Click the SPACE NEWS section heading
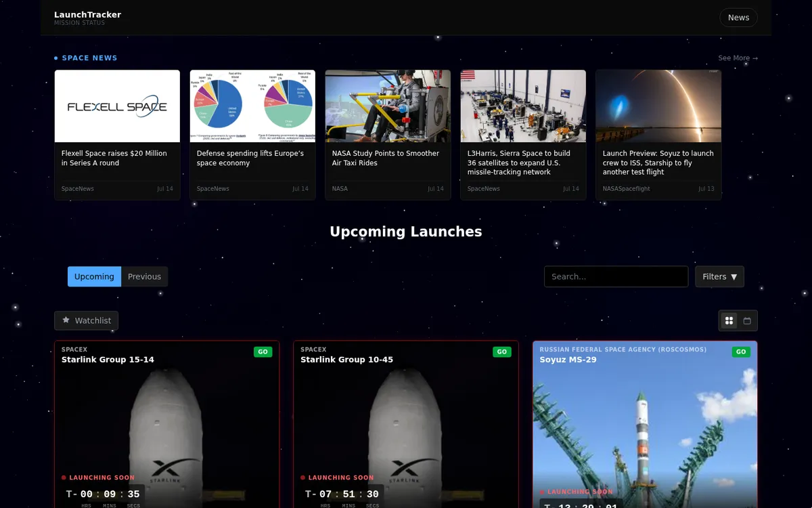The image size is (812, 508). coord(89,58)
